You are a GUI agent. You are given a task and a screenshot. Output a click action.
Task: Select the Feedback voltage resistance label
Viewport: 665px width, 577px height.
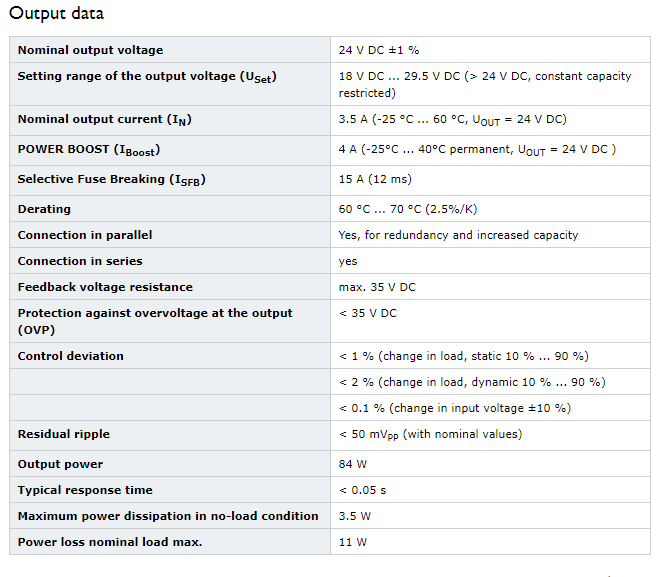coord(105,287)
